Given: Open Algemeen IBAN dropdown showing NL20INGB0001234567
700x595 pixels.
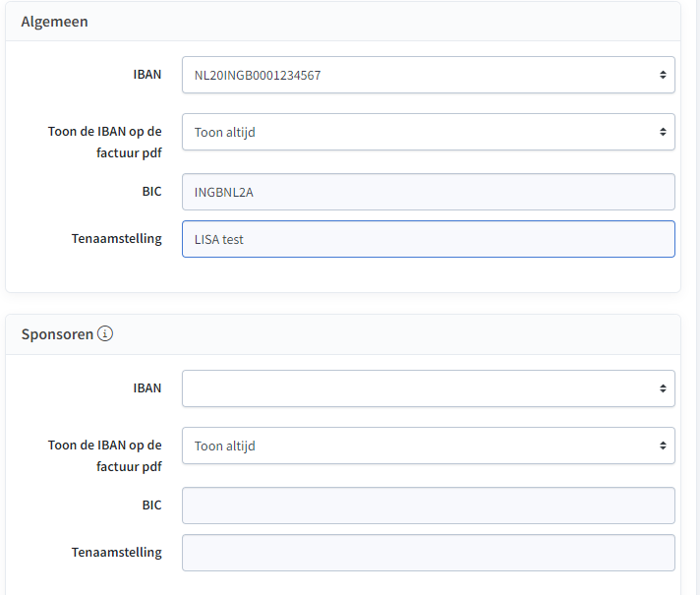Looking at the screenshot, I should (x=428, y=75).
